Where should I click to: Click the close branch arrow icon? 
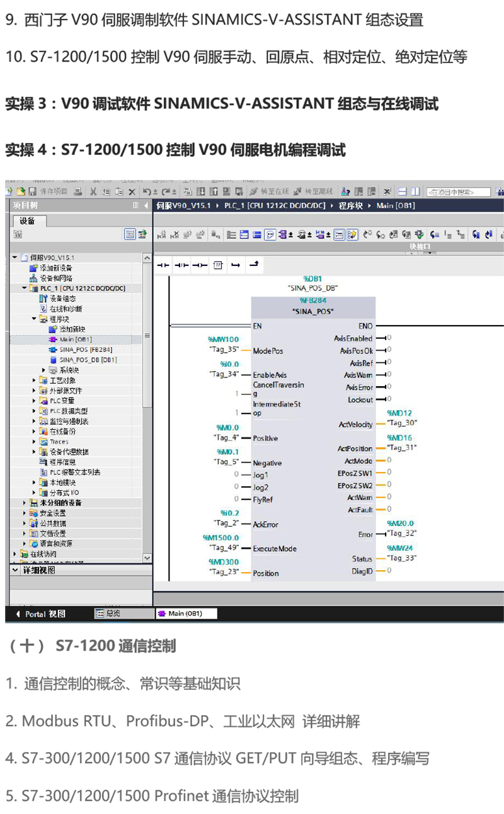[254, 265]
